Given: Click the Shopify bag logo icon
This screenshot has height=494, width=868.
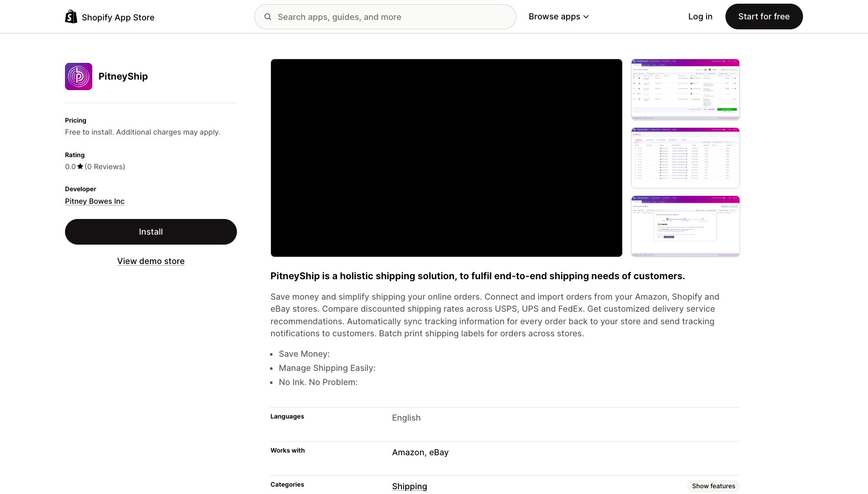Looking at the screenshot, I should (x=71, y=17).
